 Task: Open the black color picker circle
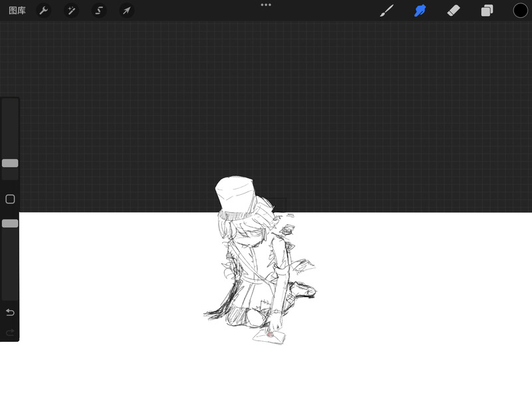pos(520,11)
